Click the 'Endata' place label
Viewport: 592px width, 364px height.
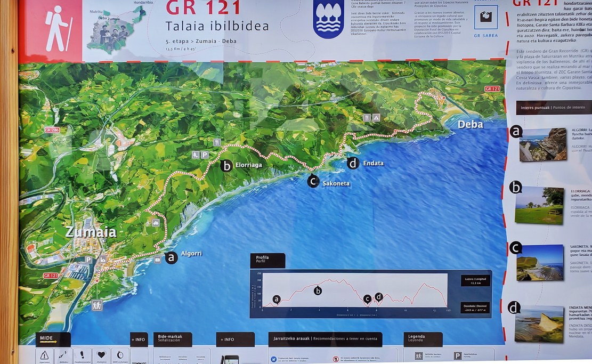pyautogui.click(x=374, y=163)
